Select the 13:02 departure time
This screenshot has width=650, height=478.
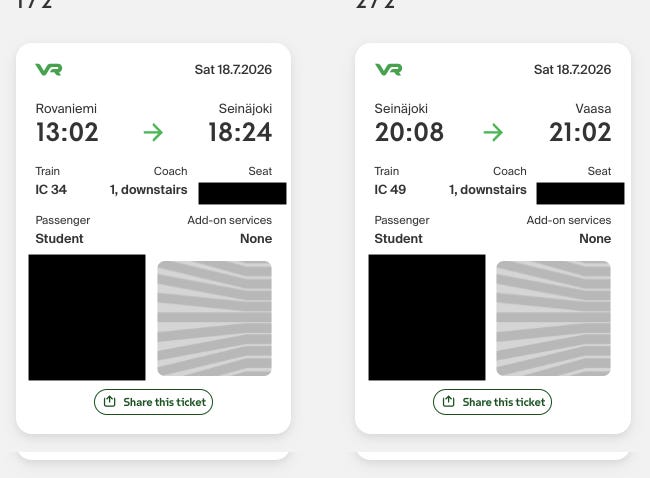pyautogui.click(x=67, y=132)
